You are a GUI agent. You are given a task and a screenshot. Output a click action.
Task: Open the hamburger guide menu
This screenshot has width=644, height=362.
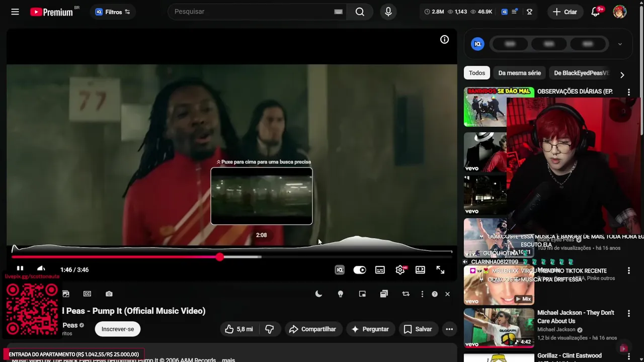15,12
